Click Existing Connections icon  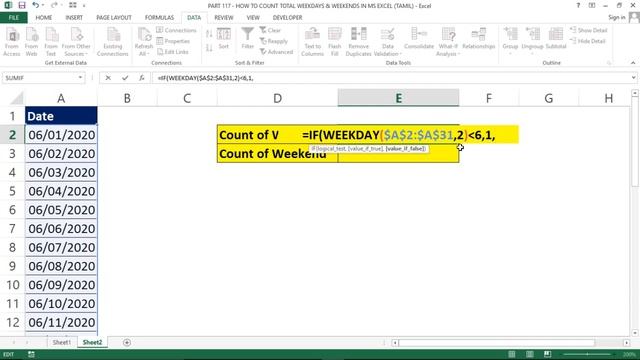(113, 42)
